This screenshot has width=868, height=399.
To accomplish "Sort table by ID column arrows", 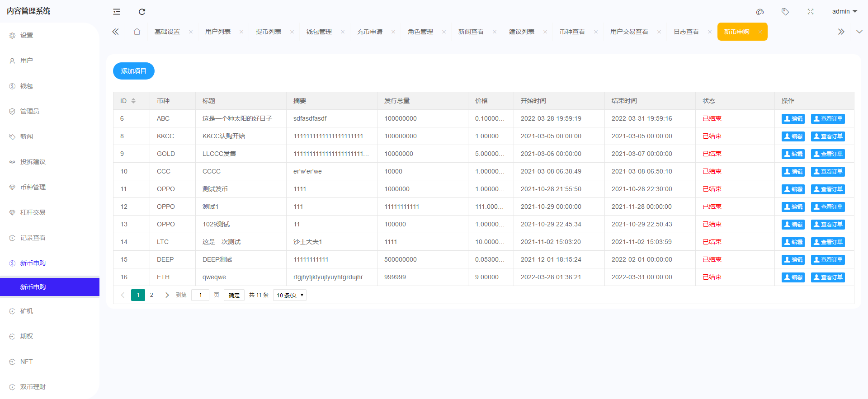I will (x=133, y=101).
